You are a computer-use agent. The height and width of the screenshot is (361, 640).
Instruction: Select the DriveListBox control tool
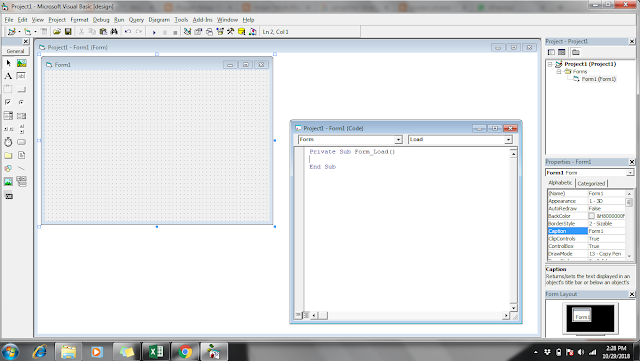[x=22, y=142]
